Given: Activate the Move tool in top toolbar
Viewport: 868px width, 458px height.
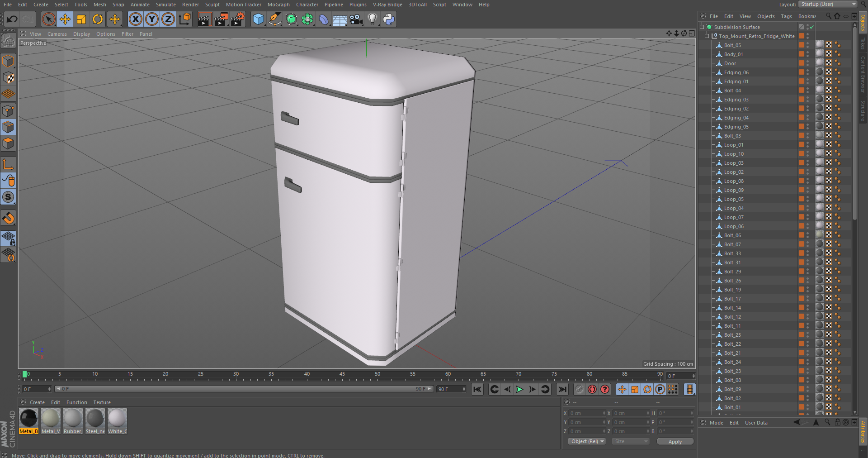Looking at the screenshot, I should pyautogui.click(x=65, y=19).
